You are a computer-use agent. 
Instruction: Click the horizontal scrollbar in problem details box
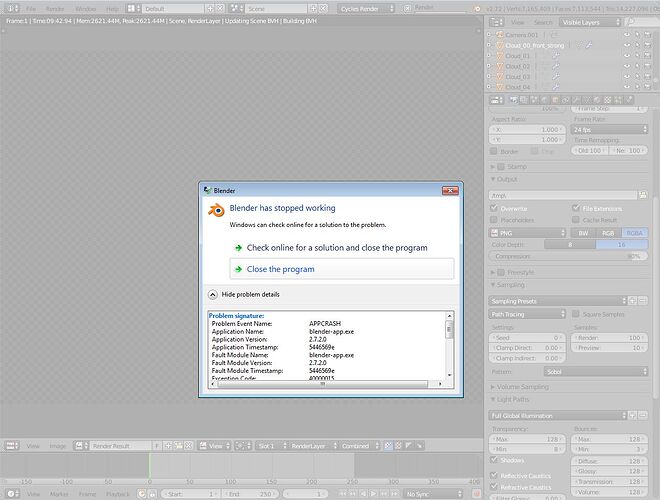click(323, 384)
